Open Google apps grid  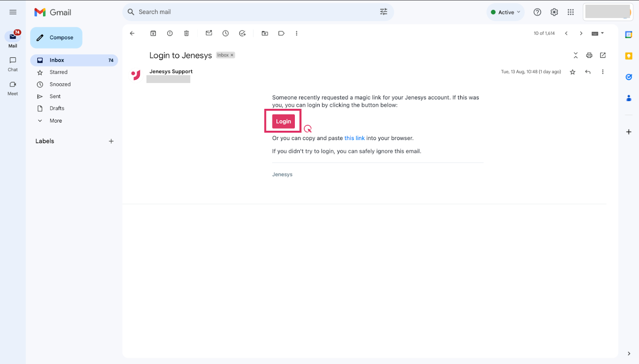click(571, 12)
